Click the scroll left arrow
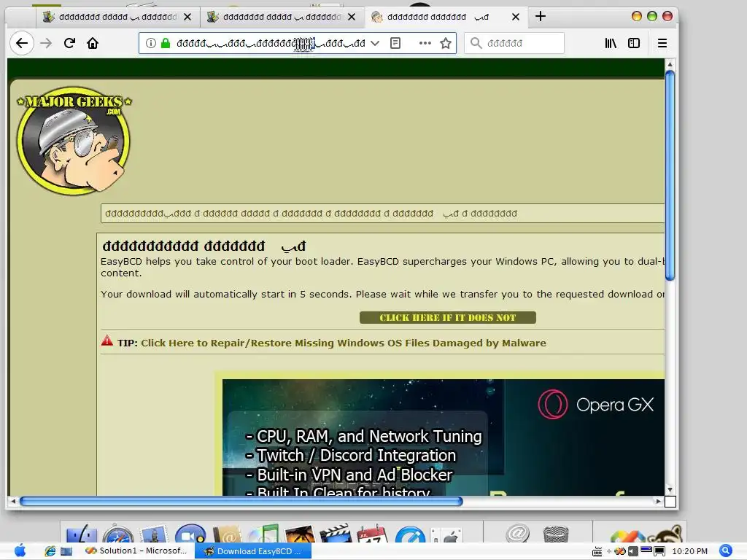Screen dimensions: 747x560 click(x=13, y=501)
